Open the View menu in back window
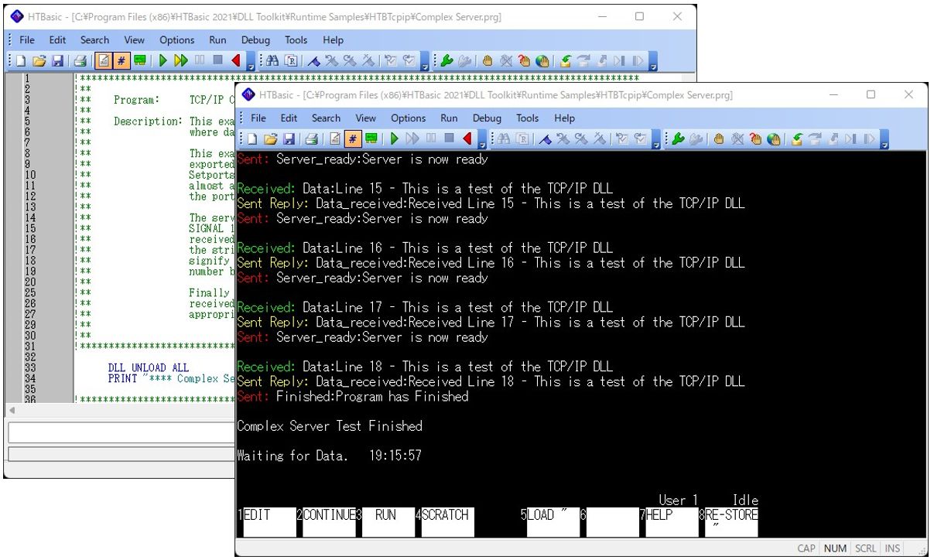Viewport: 934px width, 560px height. 135,40
